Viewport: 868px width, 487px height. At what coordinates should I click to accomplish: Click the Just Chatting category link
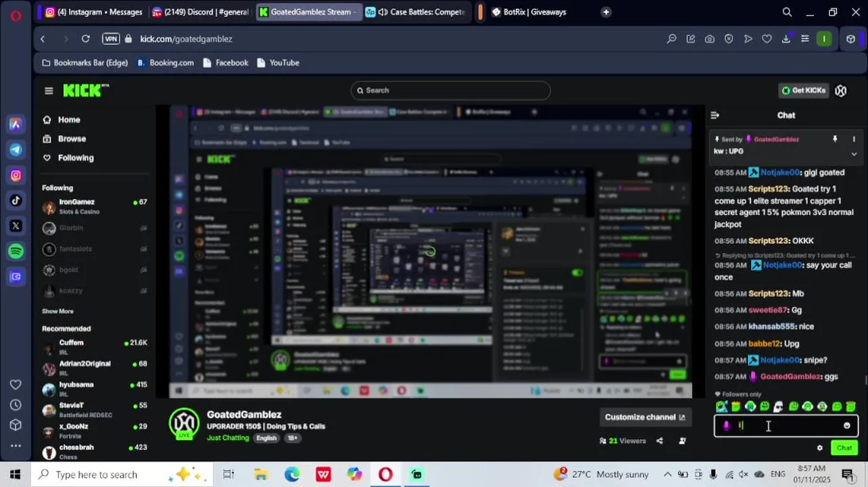pos(228,438)
